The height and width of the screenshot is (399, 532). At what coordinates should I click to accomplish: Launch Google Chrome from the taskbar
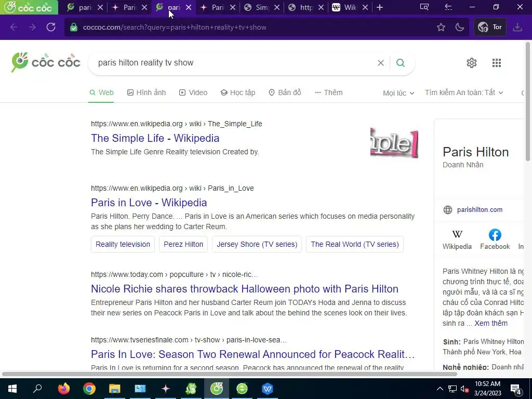click(89, 389)
